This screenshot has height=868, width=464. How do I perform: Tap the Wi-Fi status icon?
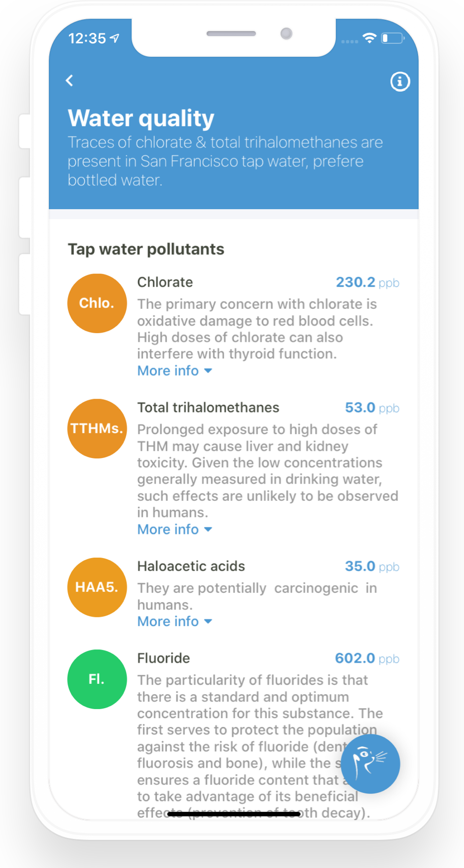[369, 38]
